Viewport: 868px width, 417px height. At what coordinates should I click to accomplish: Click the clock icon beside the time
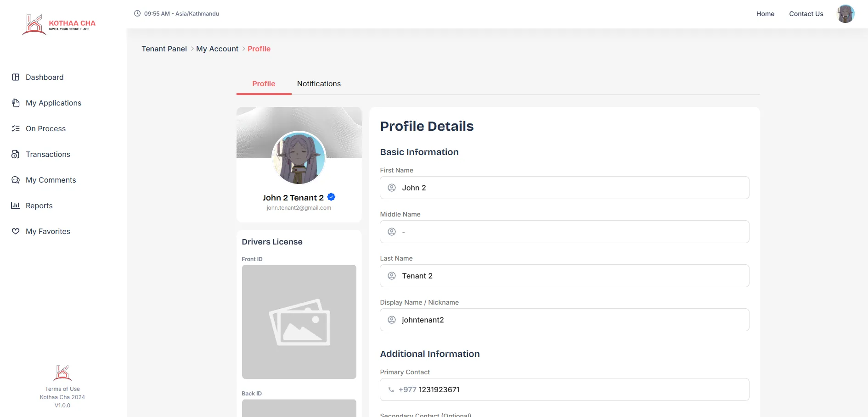pyautogui.click(x=137, y=13)
